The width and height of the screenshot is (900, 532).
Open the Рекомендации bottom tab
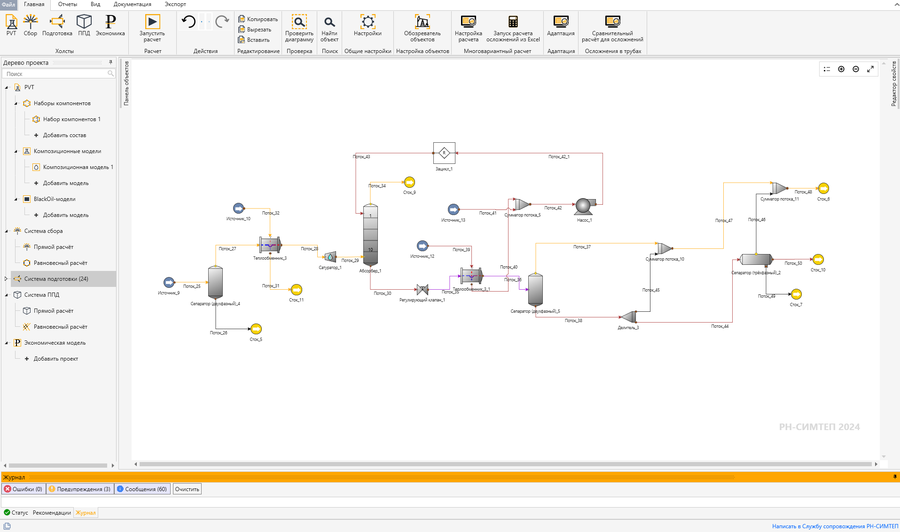click(x=52, y=512)
